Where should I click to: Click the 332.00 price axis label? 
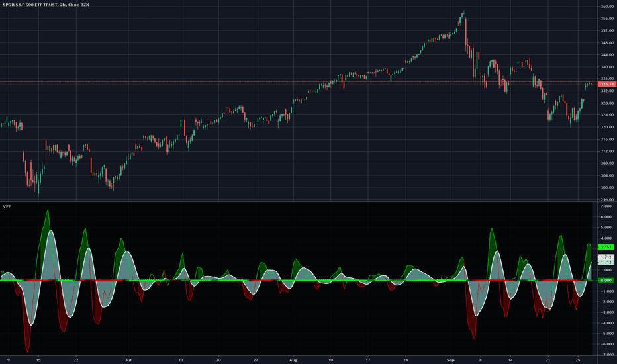607,91
